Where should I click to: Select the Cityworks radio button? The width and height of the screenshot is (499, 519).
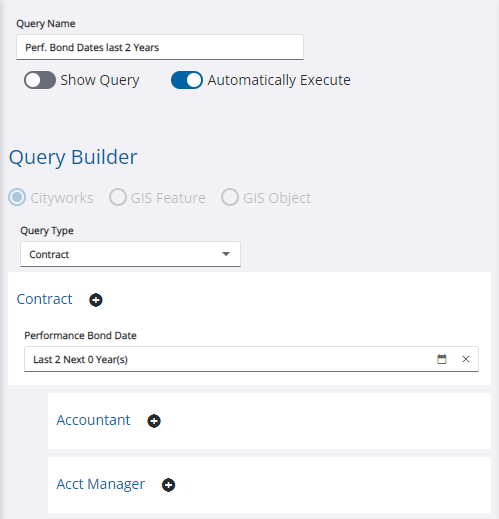(17, 197)
